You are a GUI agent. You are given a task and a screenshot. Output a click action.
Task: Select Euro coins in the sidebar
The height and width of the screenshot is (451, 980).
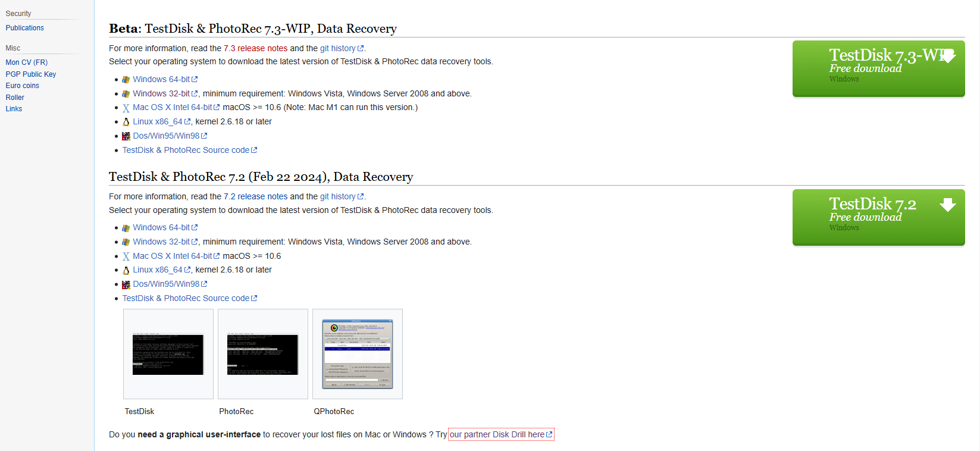[x=22, y=86]
